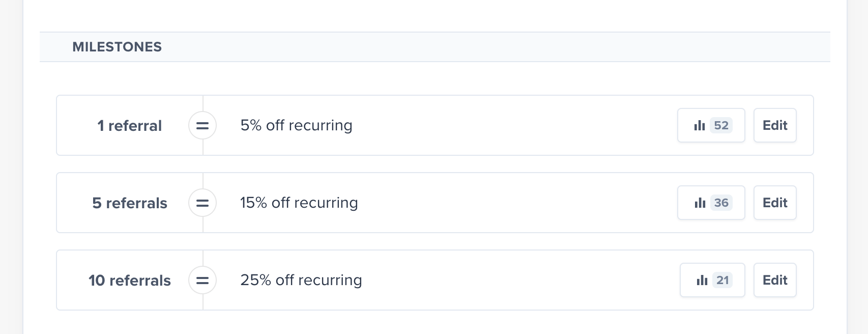The height and width of the screenshot is (334, 868).
Task: Edit the 1 referral milestone
Action: point(774,125)
